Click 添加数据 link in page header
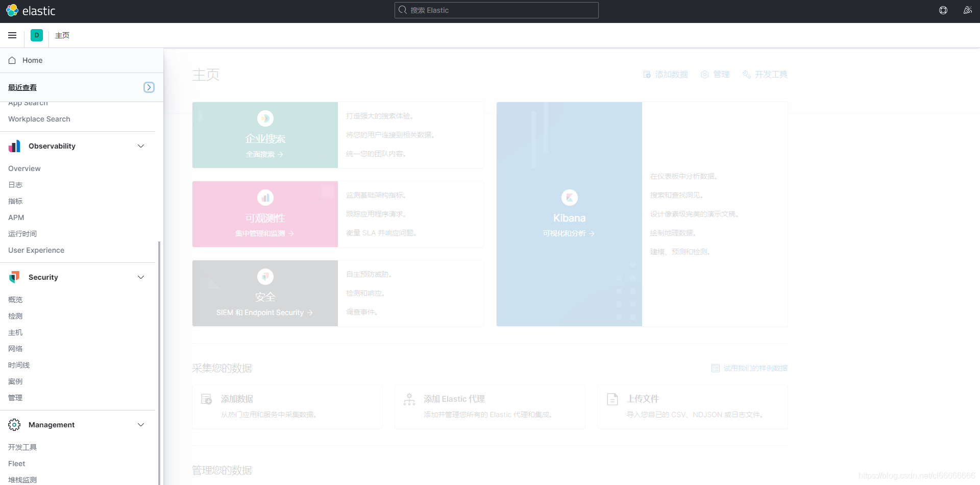Screen dimensions: 980x485 click(666, 75)
